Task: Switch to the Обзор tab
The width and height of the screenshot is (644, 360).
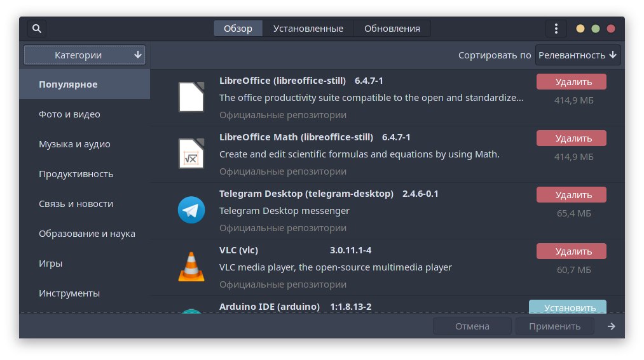Action: point(238,29)
